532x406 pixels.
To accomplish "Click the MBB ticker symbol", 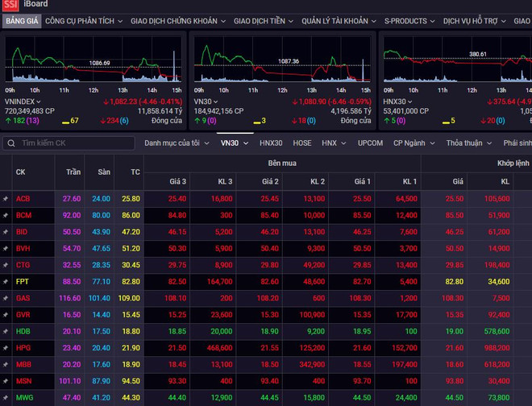I will tap(23, 364).
